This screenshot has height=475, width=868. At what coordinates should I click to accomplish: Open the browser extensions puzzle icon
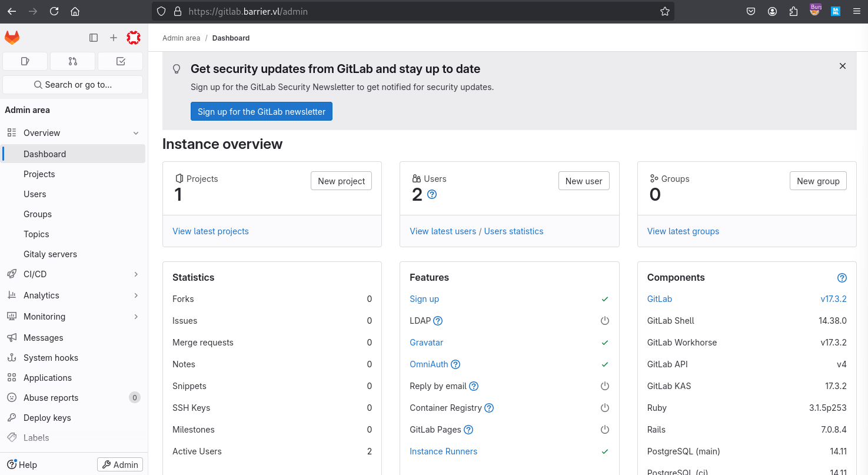793,11
